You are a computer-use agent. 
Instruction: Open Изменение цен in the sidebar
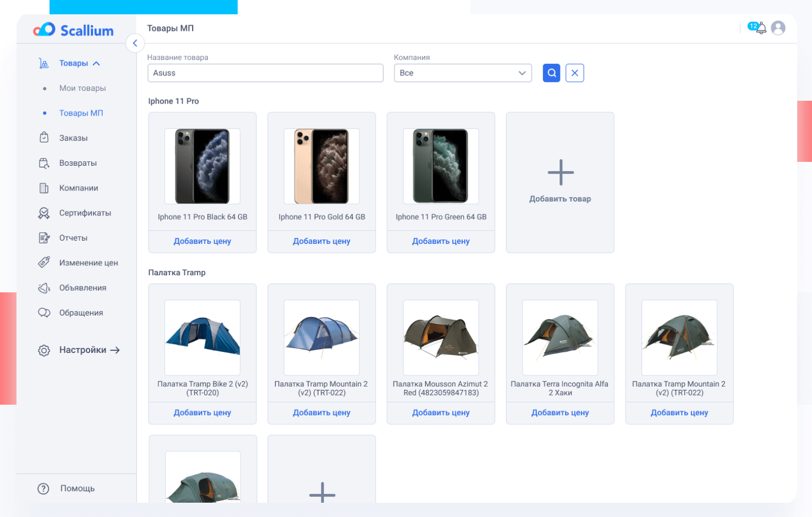(88, 263)
